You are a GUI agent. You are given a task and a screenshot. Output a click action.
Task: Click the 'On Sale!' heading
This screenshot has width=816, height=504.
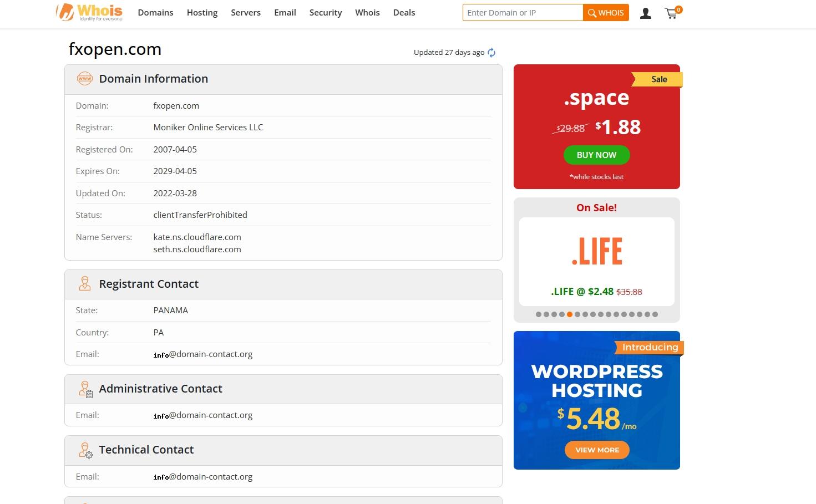tap(596, 208)
